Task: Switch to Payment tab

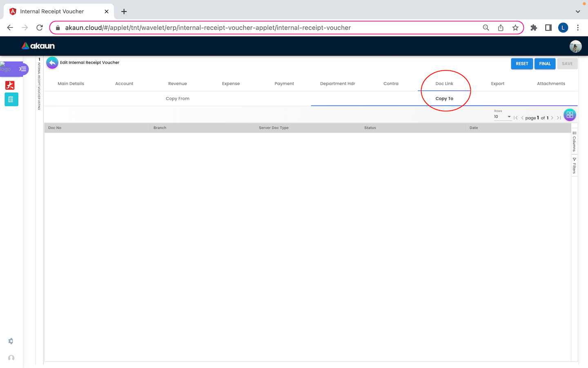Action: coord(284,83)
